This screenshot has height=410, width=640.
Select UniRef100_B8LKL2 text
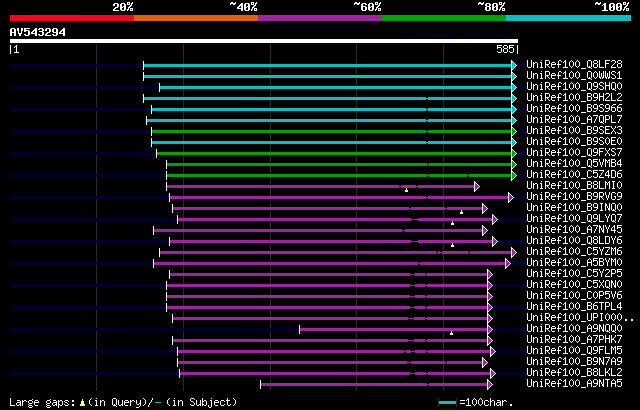574,373
